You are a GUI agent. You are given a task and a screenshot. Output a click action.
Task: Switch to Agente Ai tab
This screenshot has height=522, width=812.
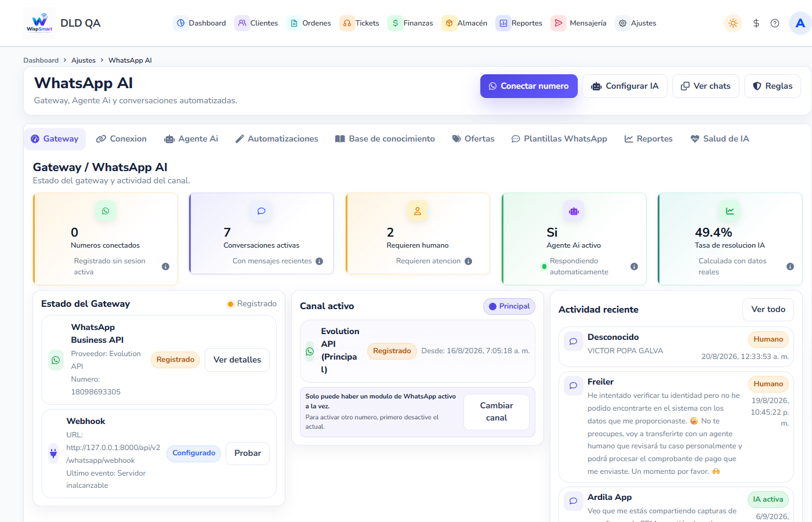click(191, 139)
